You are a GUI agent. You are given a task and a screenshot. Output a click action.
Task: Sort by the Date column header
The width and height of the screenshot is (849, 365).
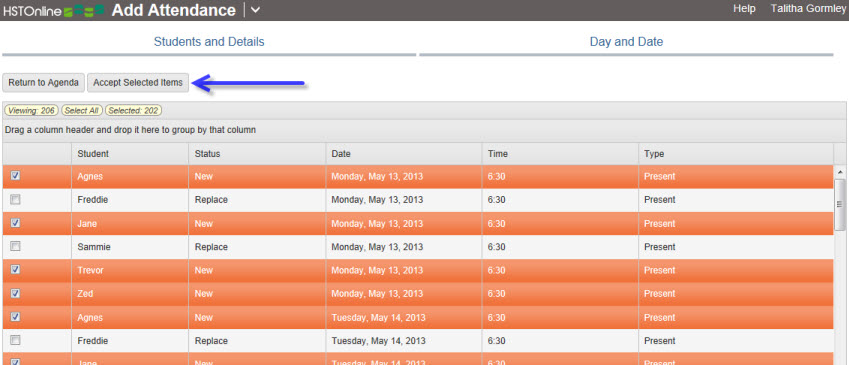click(404, 154)
